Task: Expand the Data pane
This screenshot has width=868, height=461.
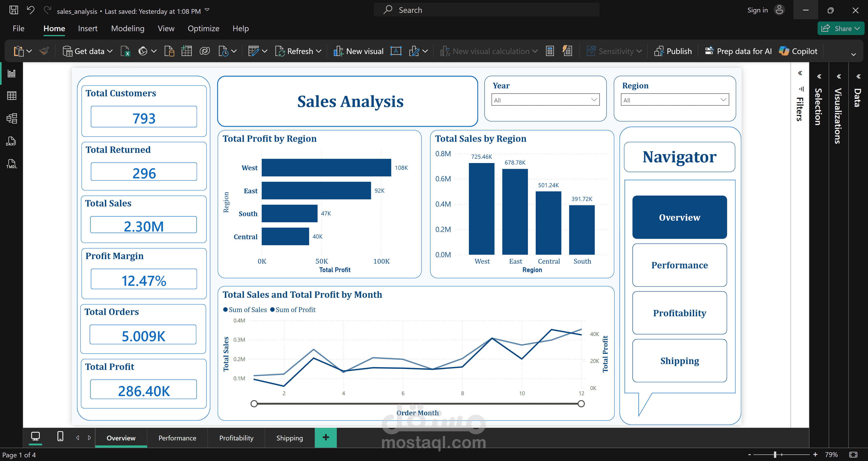Action: pyautogui.click(x=859, y=76)
